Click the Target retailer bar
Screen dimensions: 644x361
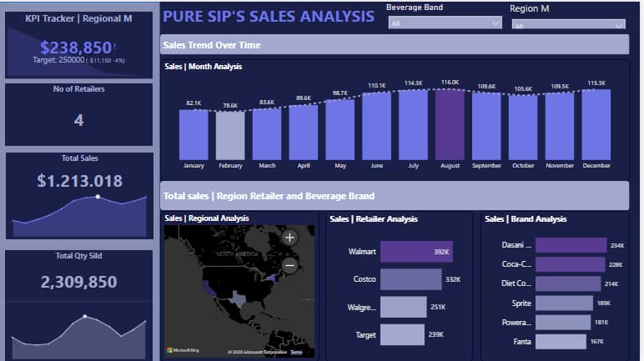click(402, 334)
